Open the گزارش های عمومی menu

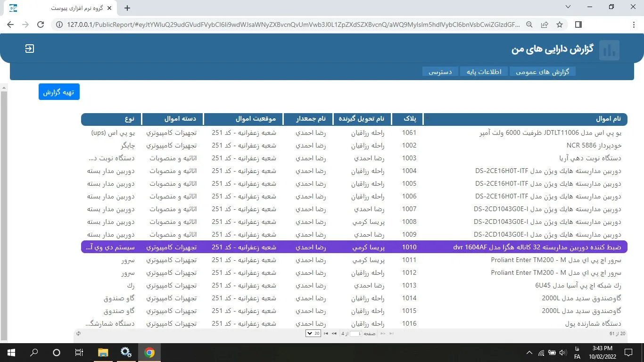542,72
